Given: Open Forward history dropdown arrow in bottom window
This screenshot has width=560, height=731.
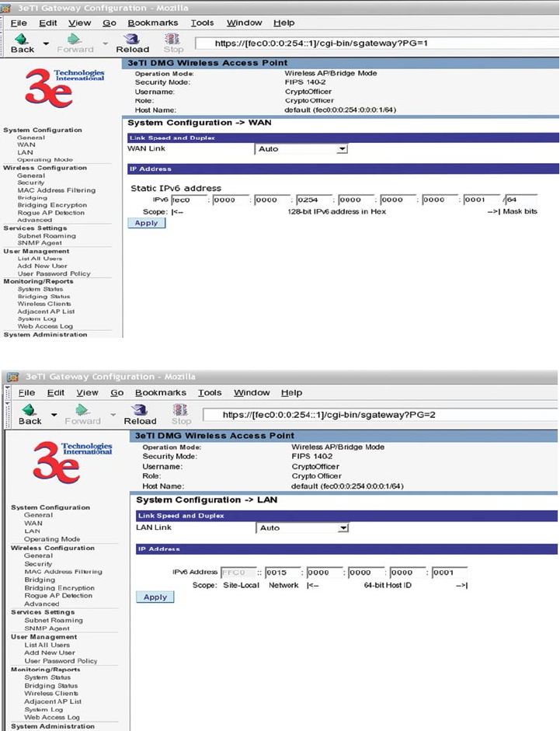Looking at the screenshot, I should coord(113,415).
